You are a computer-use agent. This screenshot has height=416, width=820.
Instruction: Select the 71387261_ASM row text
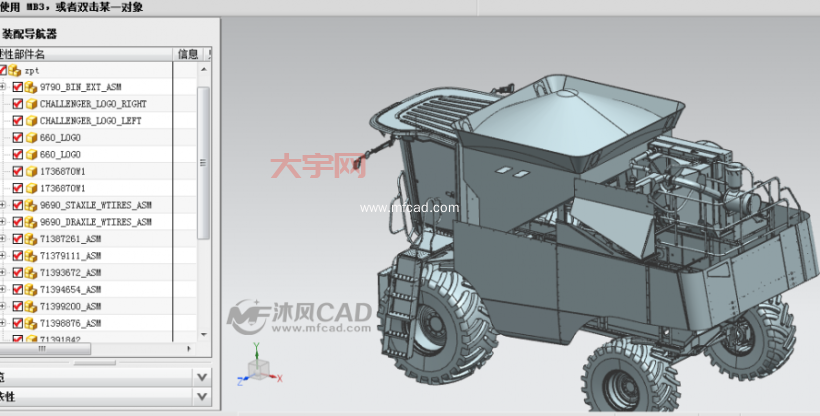point(71,239)
